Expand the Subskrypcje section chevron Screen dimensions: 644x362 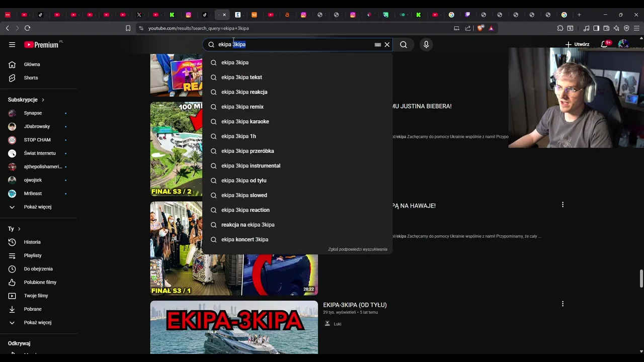(43, 100)
